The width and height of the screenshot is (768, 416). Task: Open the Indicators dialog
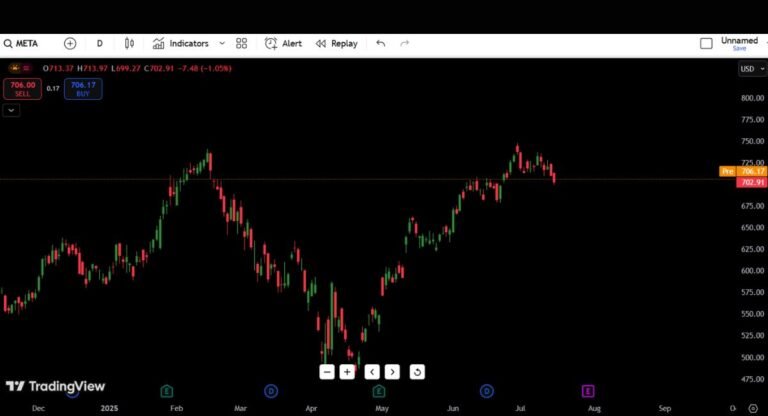(x=181, y=44)
